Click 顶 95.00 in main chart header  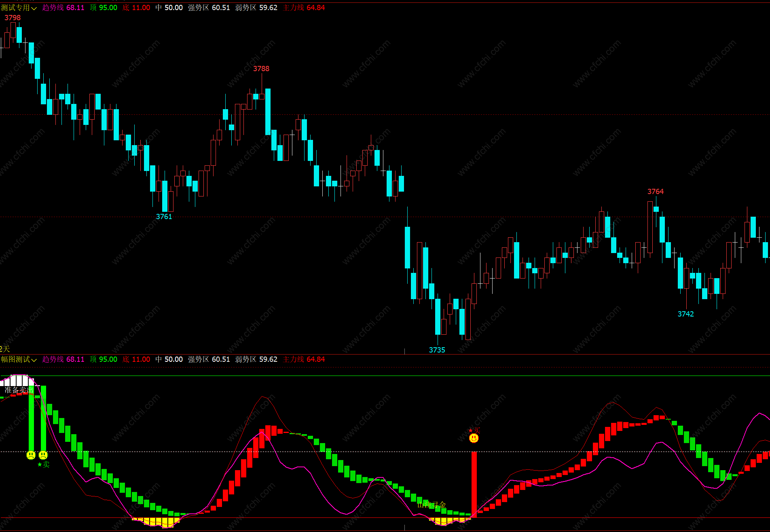(x=104, y=8)
